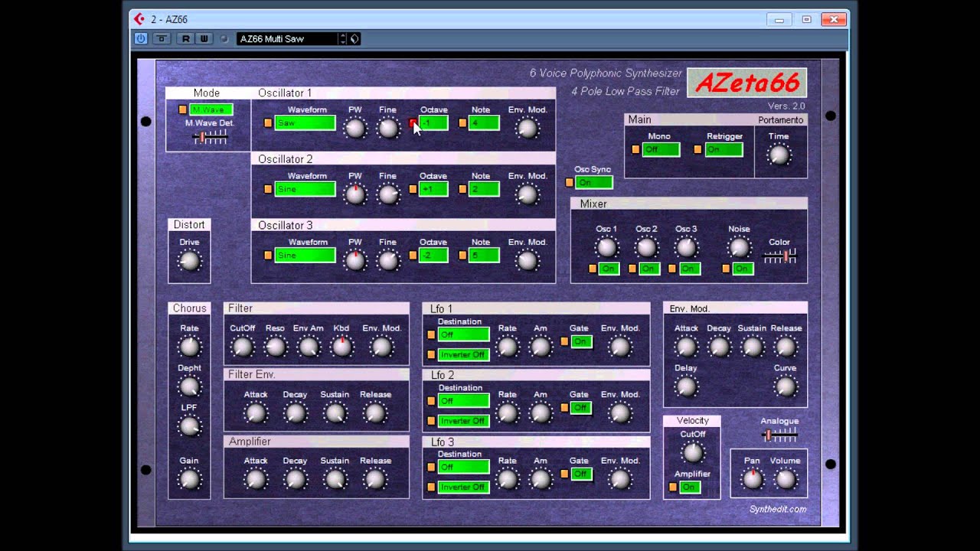Viewport: 980px width, 551px height.
Task: Toggle Noise On in the Mixer
Action: (x=742, y=269)
